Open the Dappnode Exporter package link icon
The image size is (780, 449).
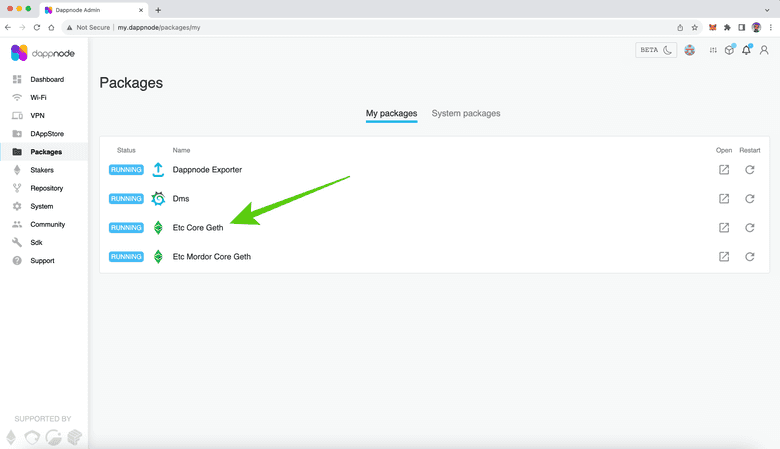(724, 170)
